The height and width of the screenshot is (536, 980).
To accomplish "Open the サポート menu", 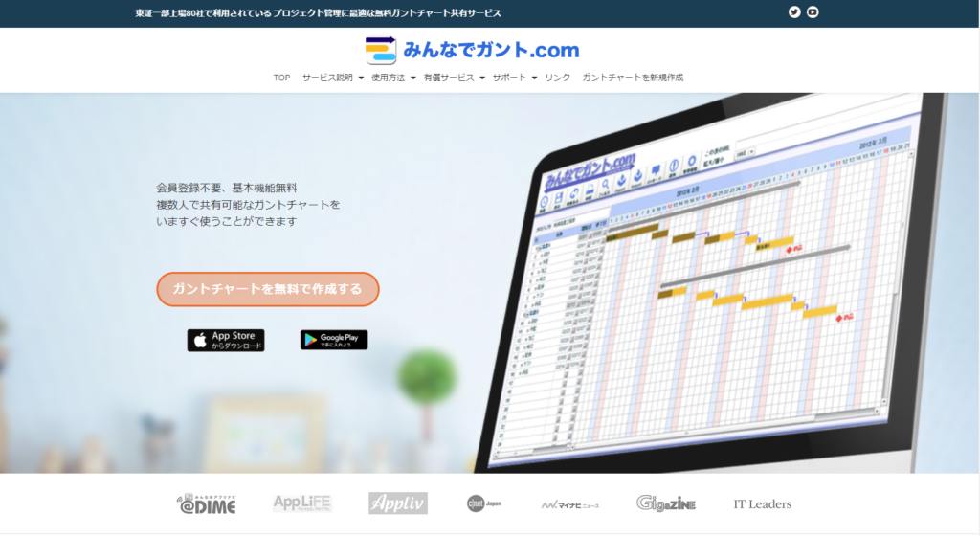I will tap(509, 78).
